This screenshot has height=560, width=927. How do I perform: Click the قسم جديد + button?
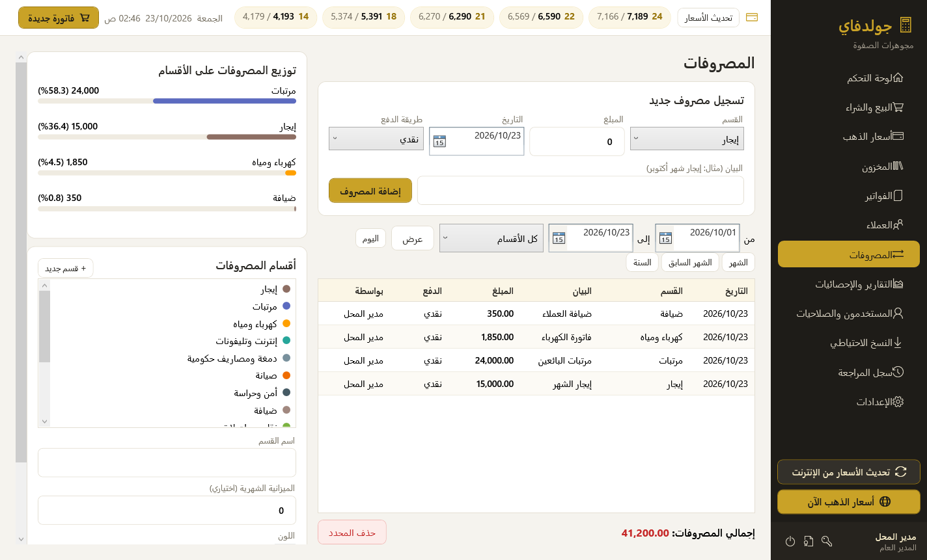point(66,268)
